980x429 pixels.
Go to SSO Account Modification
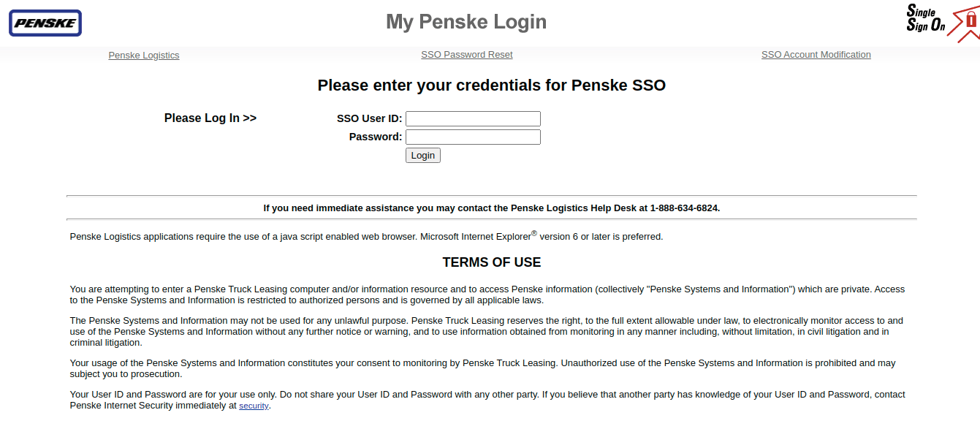[816, 55]
